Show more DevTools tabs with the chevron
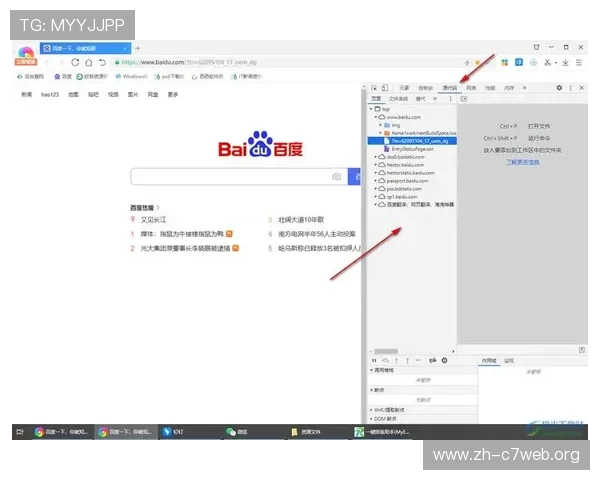600x480 pixels. click(526, 88)
